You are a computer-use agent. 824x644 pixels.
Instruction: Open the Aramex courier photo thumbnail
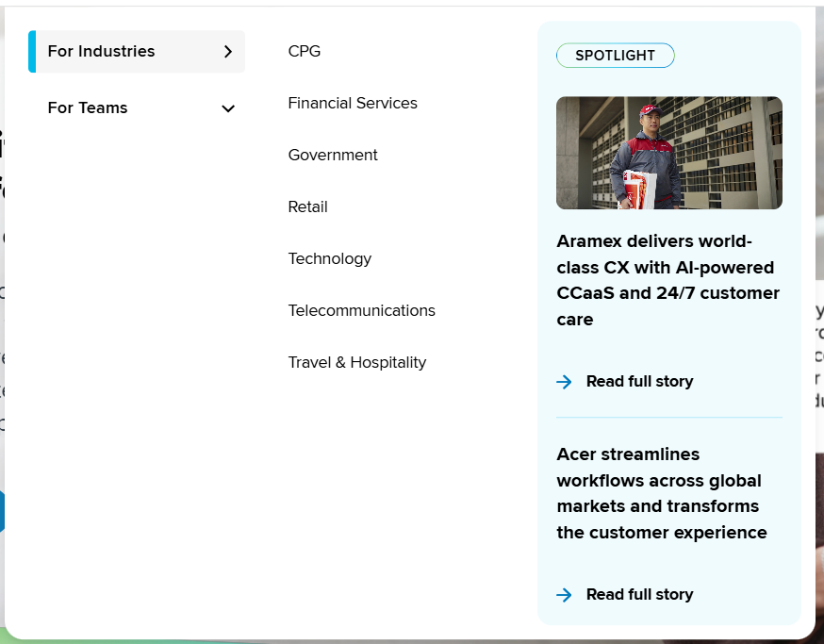pyautogui.click(x=669, y=153)
